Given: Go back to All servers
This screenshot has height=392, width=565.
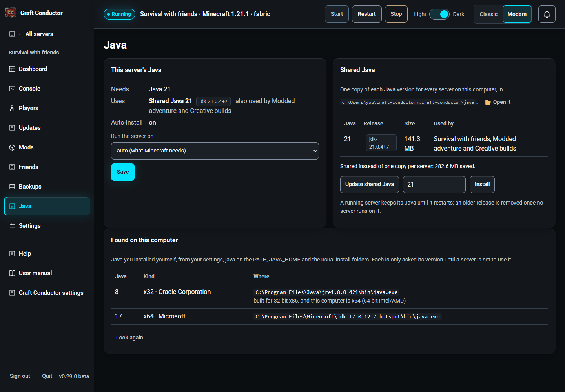Looking at the screenshot, I should pos(47,34).
